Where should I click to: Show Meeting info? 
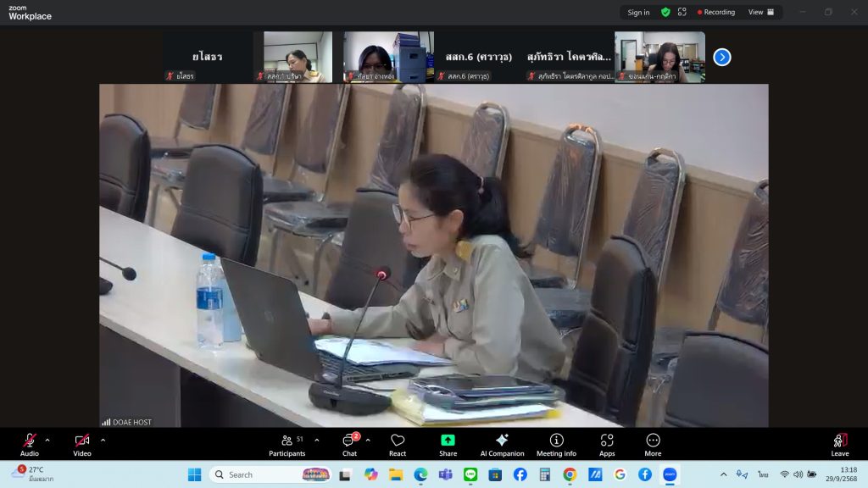556,444
